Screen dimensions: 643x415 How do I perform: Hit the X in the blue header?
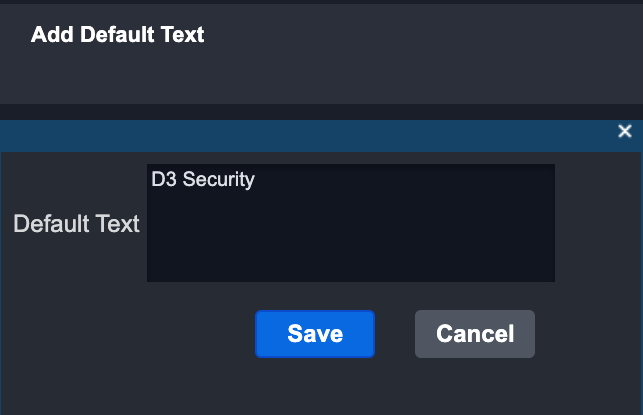625,132
